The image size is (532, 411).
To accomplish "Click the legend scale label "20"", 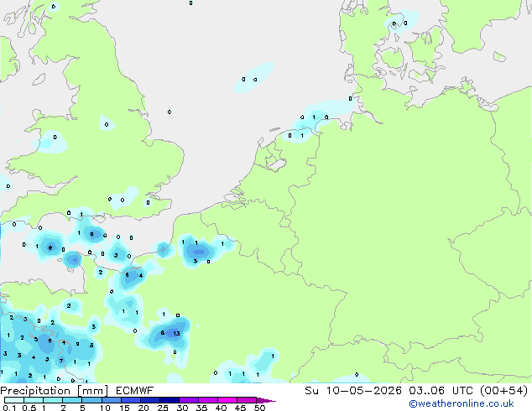I will (143, 408).
